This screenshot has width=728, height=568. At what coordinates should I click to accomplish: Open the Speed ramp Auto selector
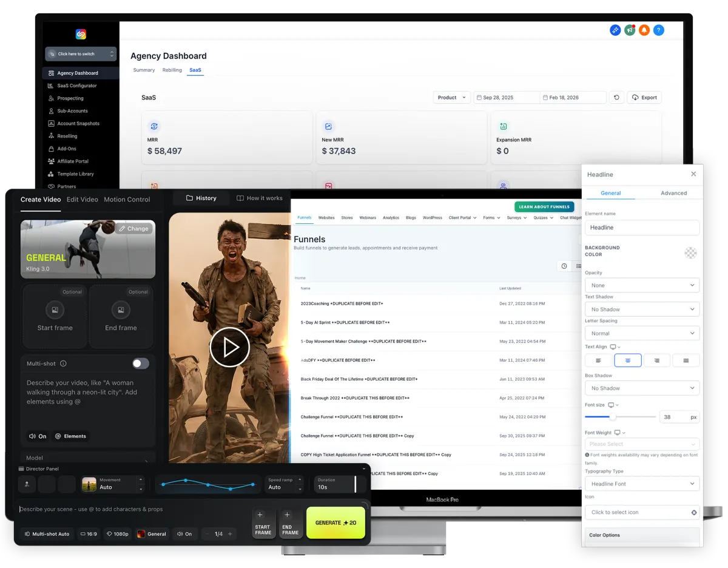point(285,484)
